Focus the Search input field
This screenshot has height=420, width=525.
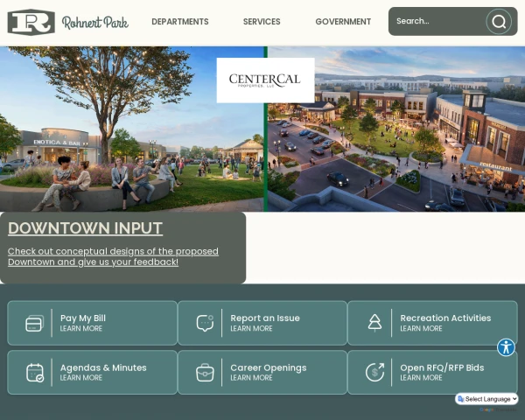coord(438,21)
